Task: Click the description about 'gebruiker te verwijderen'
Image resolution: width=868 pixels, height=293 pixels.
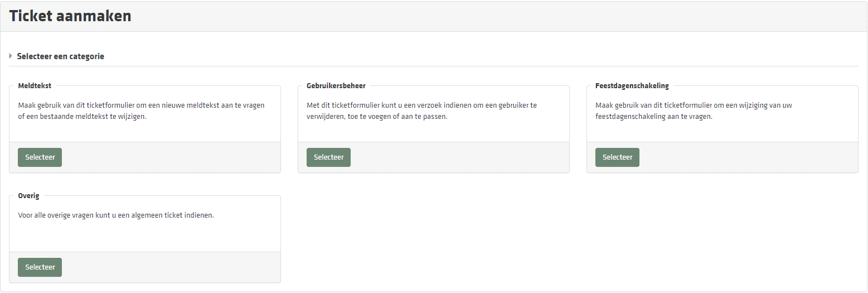Action: tap(422, 111)
